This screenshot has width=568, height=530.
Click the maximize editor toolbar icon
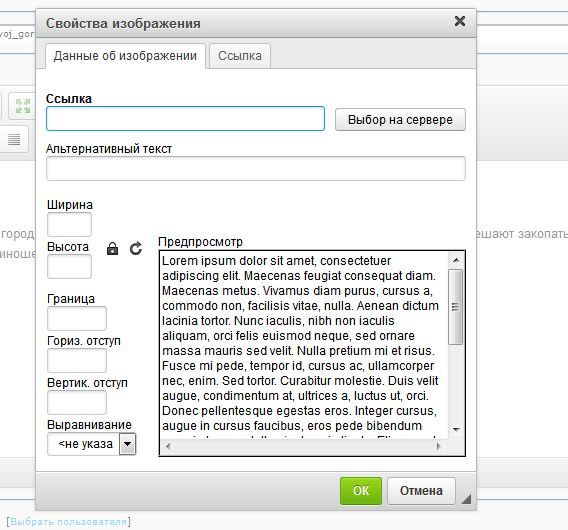pos(23,106)
